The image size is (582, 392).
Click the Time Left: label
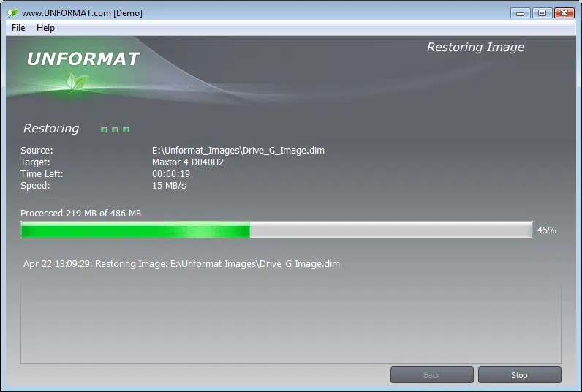42,174
